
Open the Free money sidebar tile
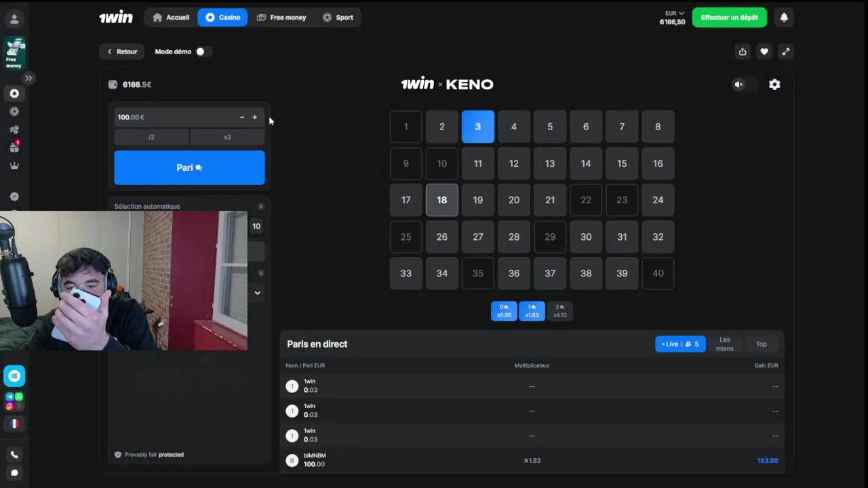[x=14, y=54]
